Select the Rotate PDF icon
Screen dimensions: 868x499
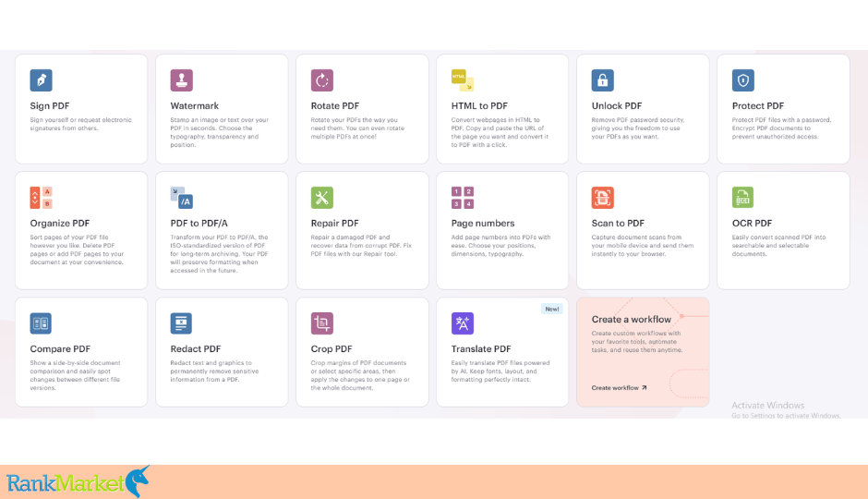click(322, 80)
